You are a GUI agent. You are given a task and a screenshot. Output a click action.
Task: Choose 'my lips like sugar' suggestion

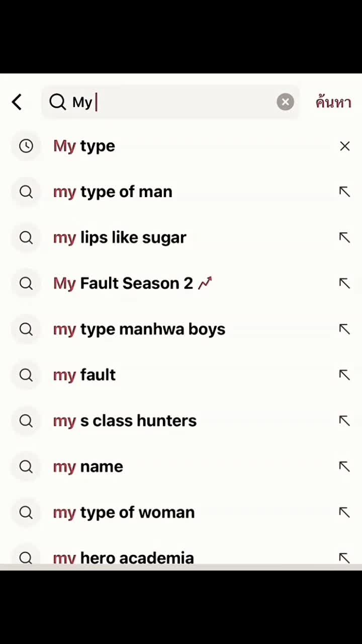(120, 237)
